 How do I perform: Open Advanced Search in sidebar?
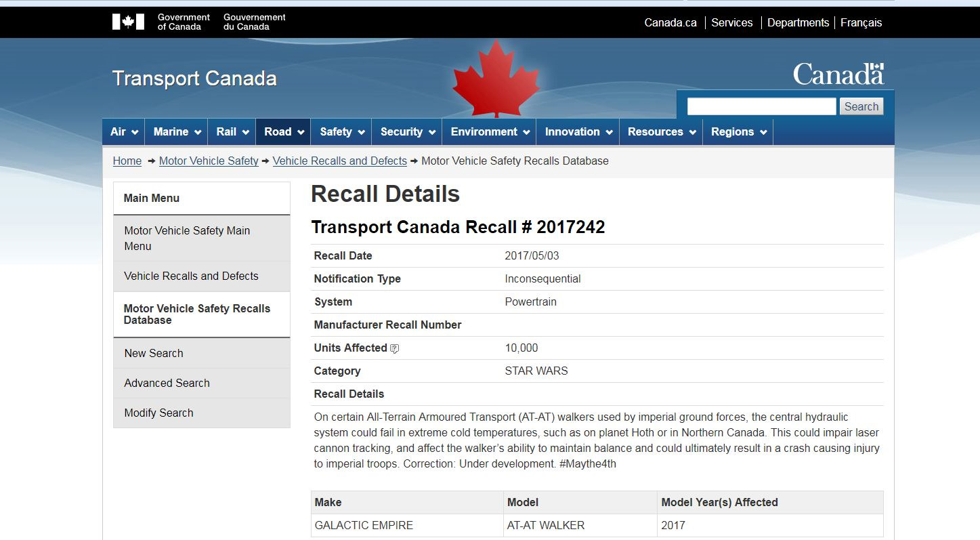[x=202, y=383]
